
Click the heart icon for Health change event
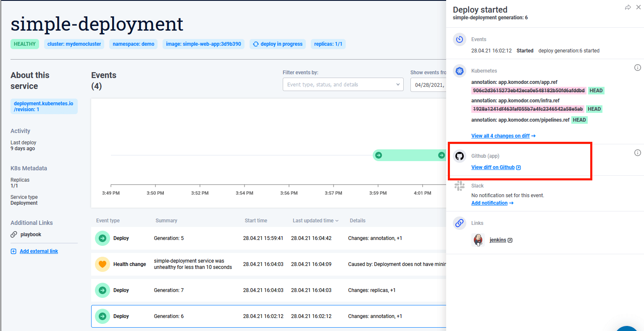102,264
